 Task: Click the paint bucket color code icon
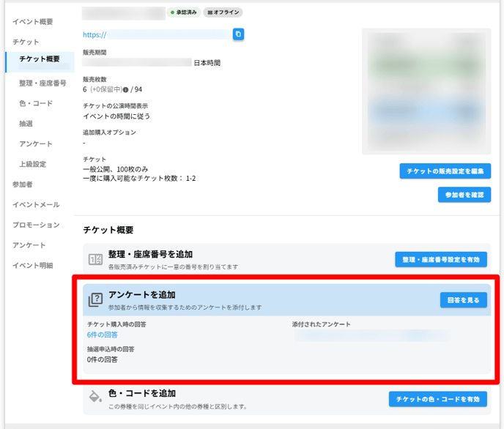tap(95, 398)
